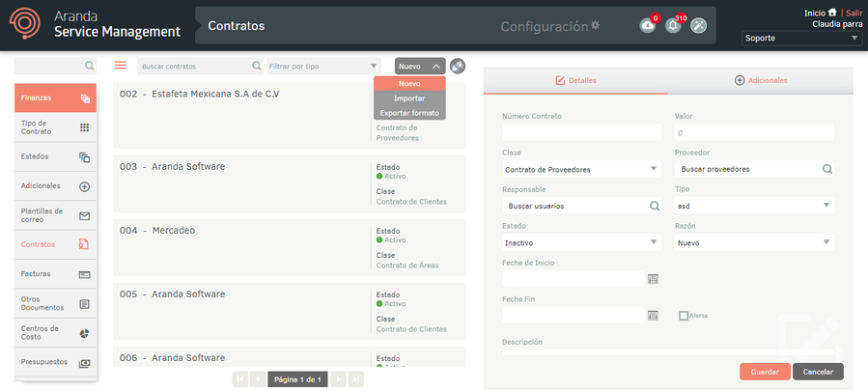Viewport: 868px width, 391px height.
Task: Click the Guardar button
Action: 765,372
